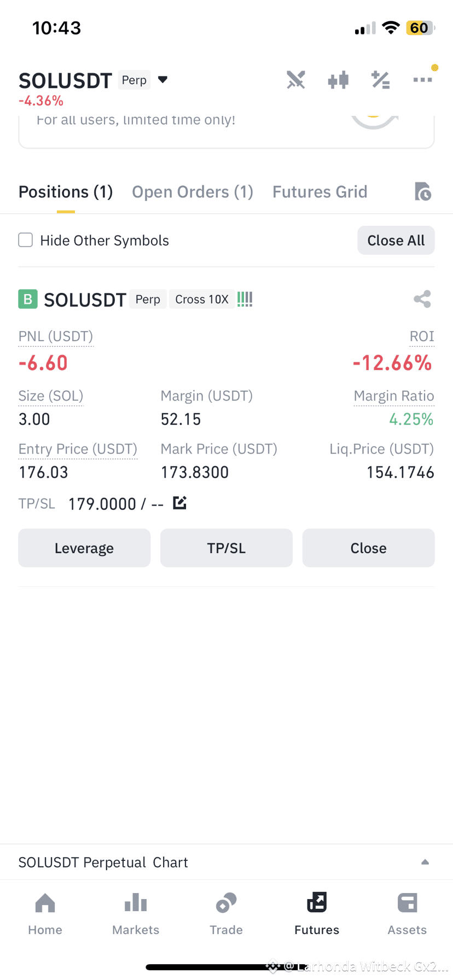The image size is (453, 980).
Task: Switch to the Futures Grid tab
Action: (320, 192)
